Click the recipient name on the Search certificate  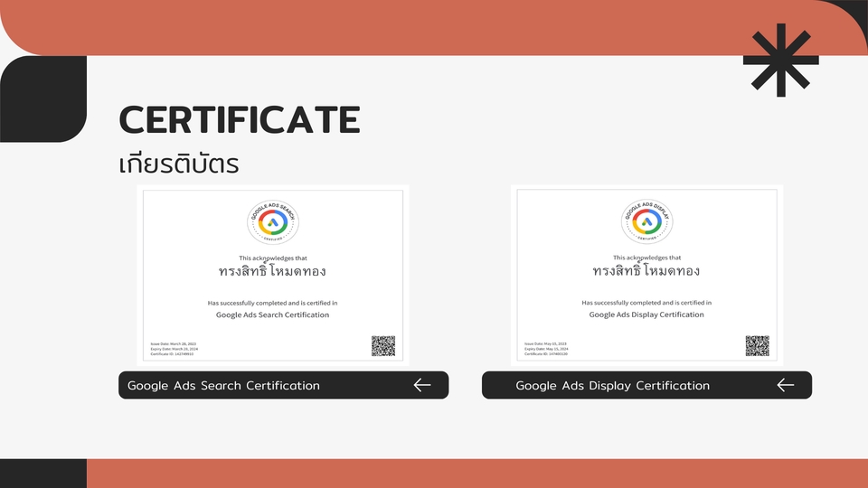272,271
